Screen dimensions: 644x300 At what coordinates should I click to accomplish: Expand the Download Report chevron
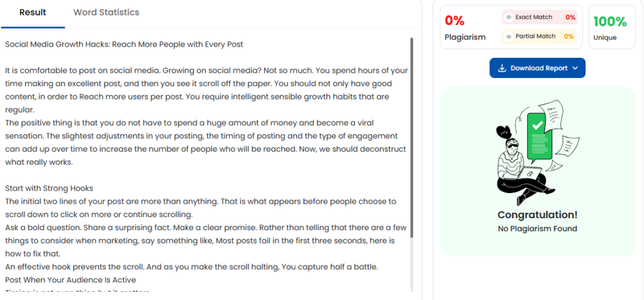575,68
